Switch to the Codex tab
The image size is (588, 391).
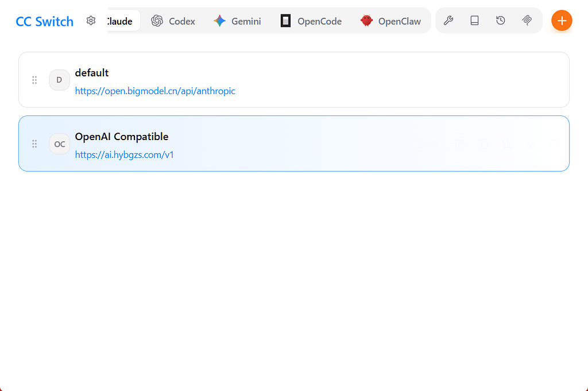pyautogui.click(x=173, y=21)
